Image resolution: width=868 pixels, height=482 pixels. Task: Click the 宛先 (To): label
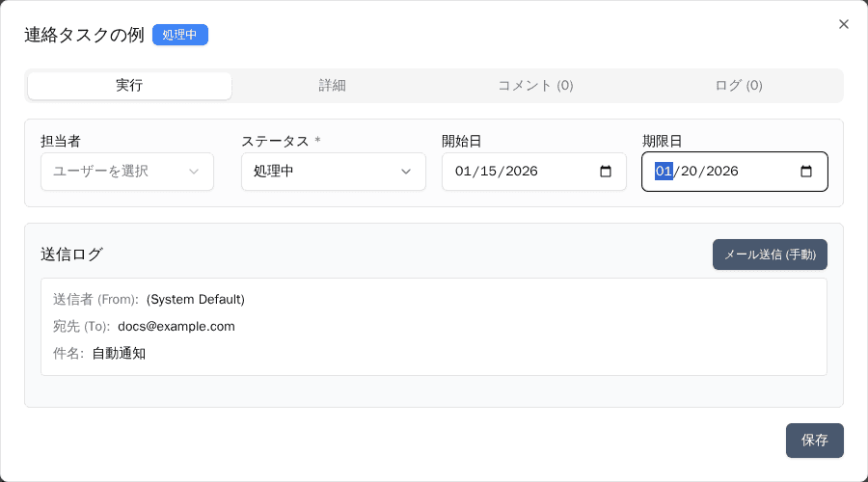pyautogui.click(x=81, y=327)
